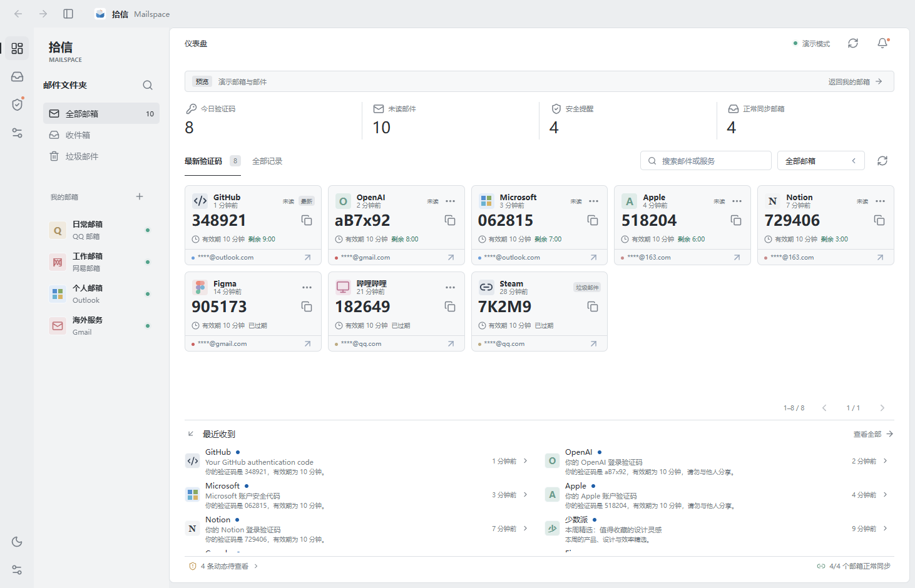Click the notification bell icon
This screenshot has width=915, height=588.
882,43
